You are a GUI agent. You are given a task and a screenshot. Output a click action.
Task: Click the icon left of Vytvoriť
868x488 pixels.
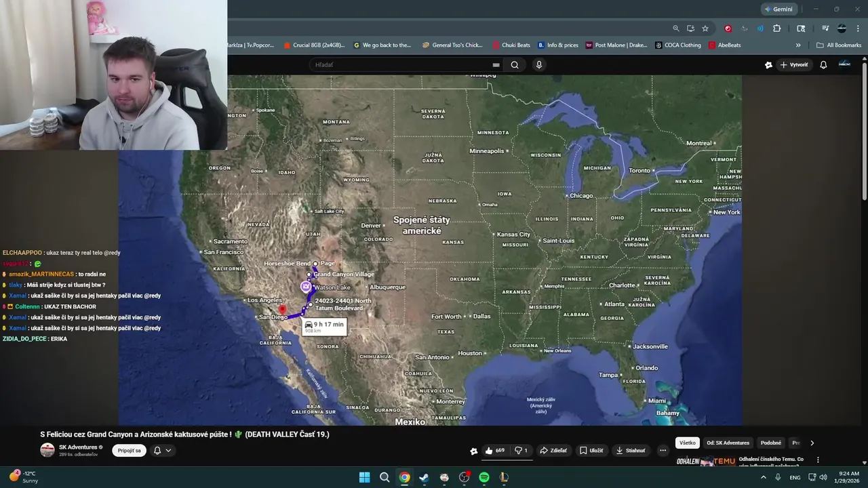pos(768,65)
